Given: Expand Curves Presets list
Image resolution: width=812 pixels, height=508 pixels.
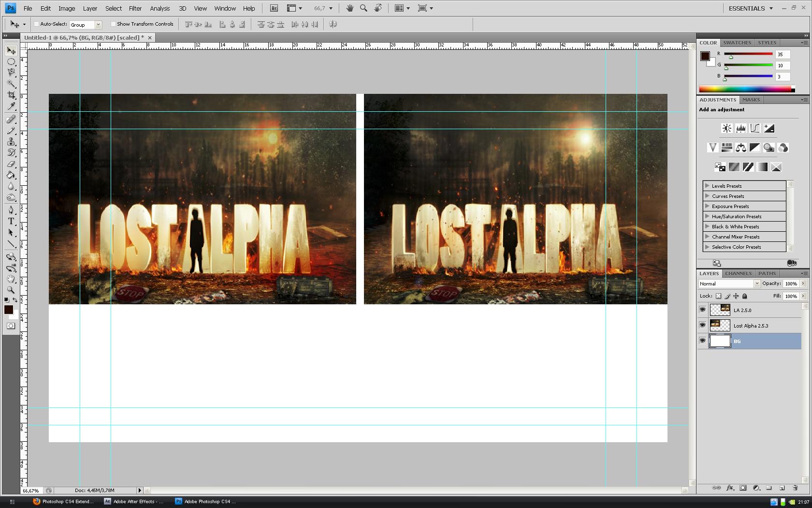Looking at the screenshot, I should (x=707, y=196).
